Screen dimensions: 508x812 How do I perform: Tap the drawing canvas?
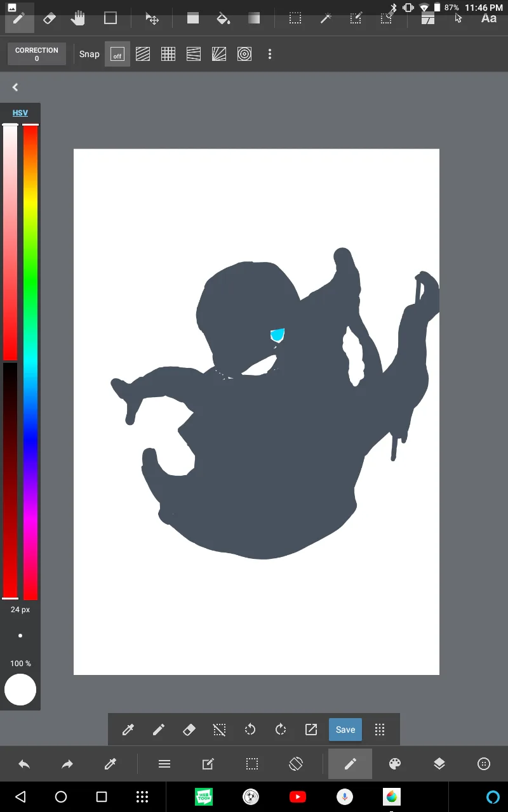[x=257, y=412]
